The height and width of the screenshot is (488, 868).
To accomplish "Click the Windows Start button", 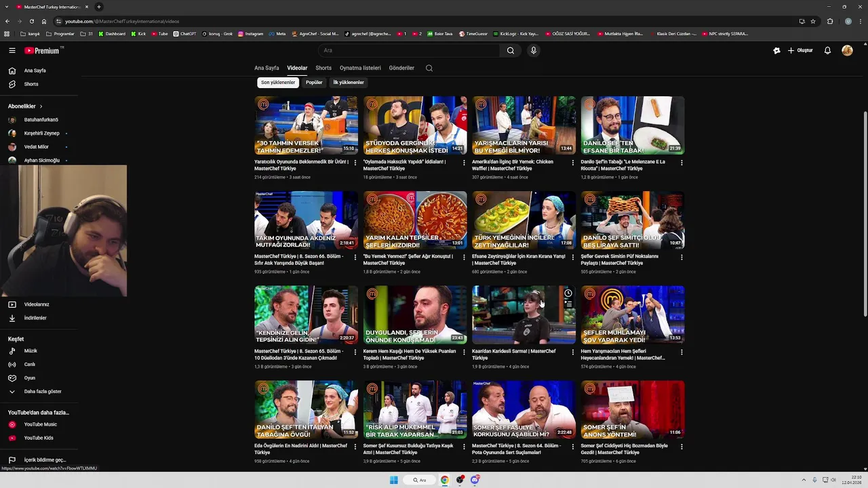I will 393,480.
